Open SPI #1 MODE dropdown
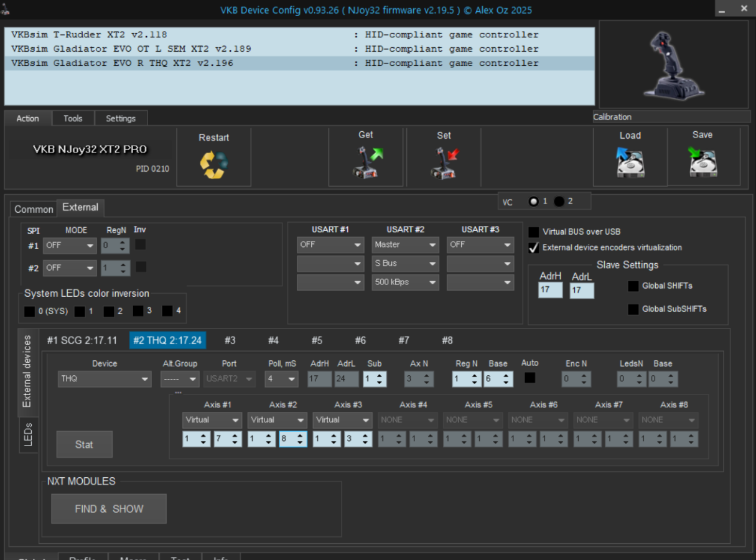 point(70,246)
